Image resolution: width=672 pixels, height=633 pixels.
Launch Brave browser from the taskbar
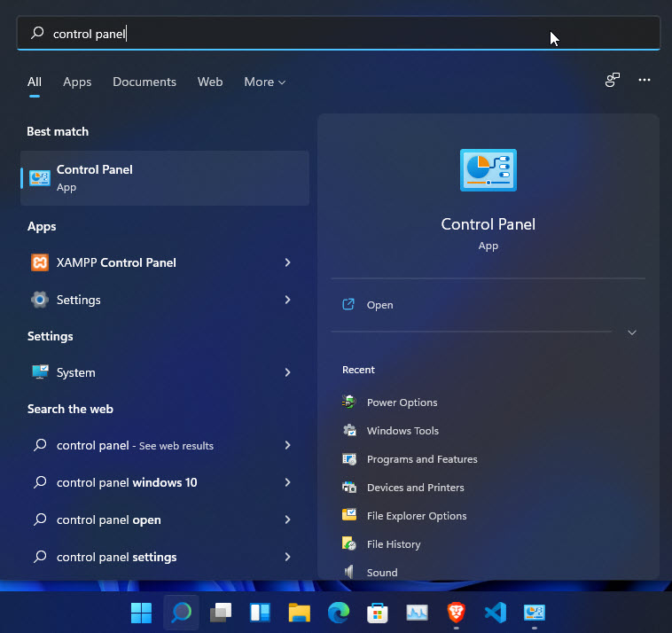click(456, 613)
